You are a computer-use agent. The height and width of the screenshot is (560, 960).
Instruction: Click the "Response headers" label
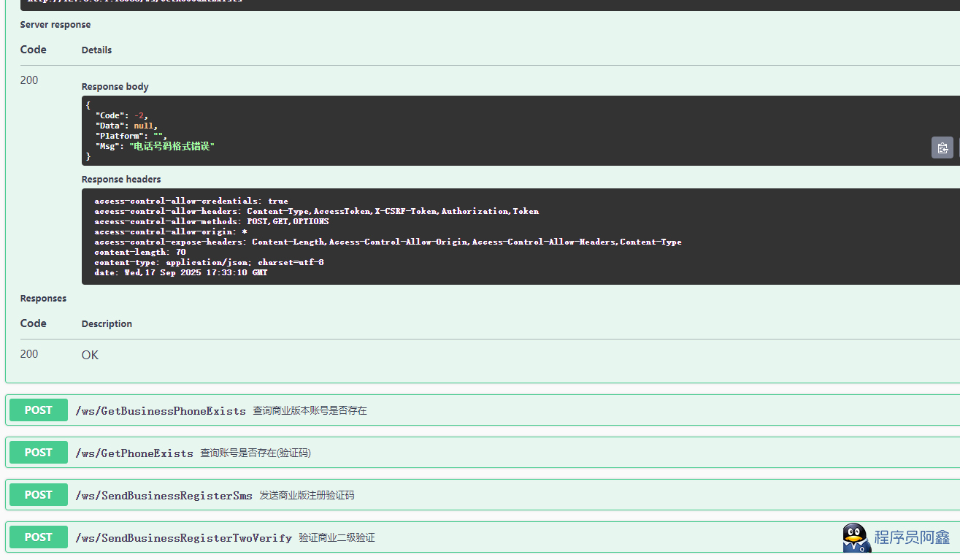click(x=121, y=179)
